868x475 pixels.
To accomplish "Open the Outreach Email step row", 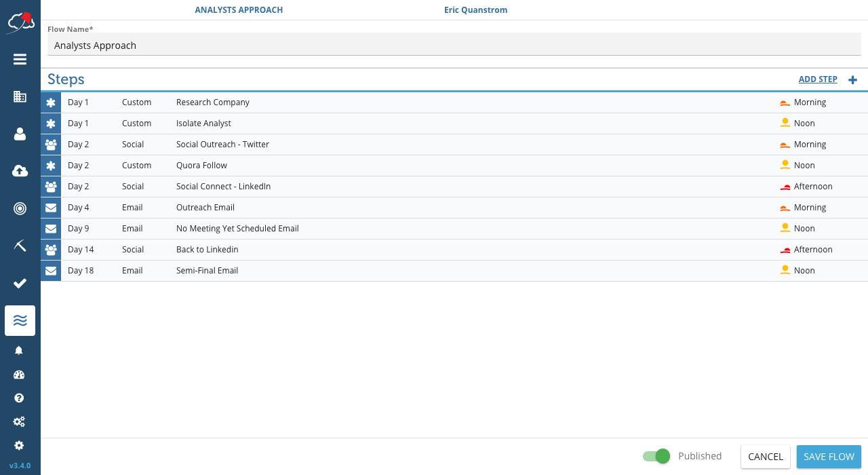I will tap(205, 208).
